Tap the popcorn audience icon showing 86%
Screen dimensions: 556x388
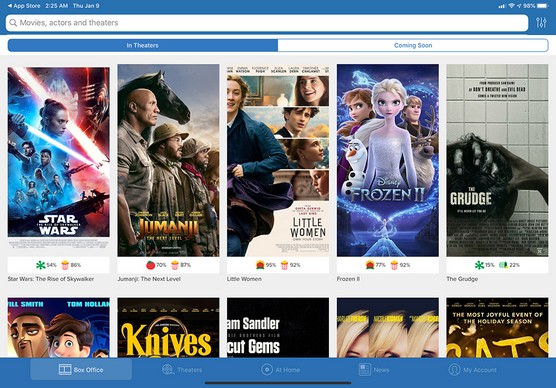[65, 265]
